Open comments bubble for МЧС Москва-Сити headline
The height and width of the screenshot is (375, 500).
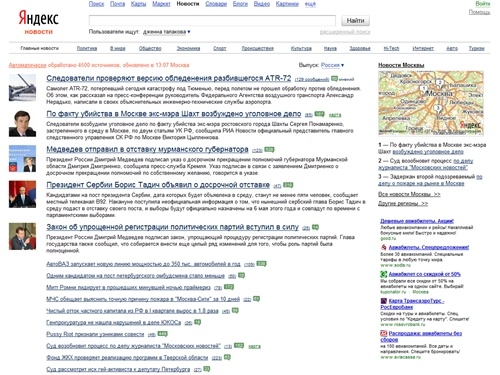[x=256, y=299]
